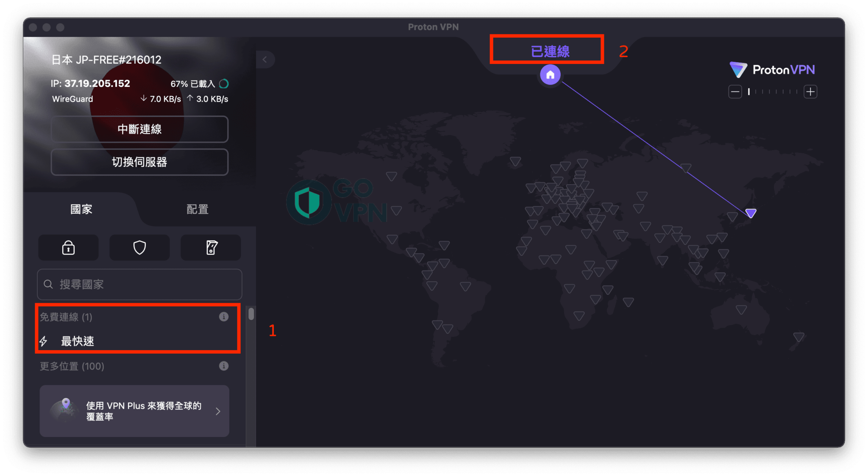Toggle the NetShield shield icon
Image resolution: width=868 pixels, height=476 pixels.
point(139,248)
